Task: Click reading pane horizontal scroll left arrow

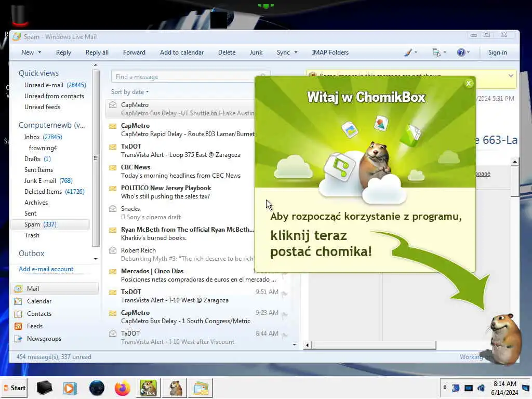Action: pos(308,345)
